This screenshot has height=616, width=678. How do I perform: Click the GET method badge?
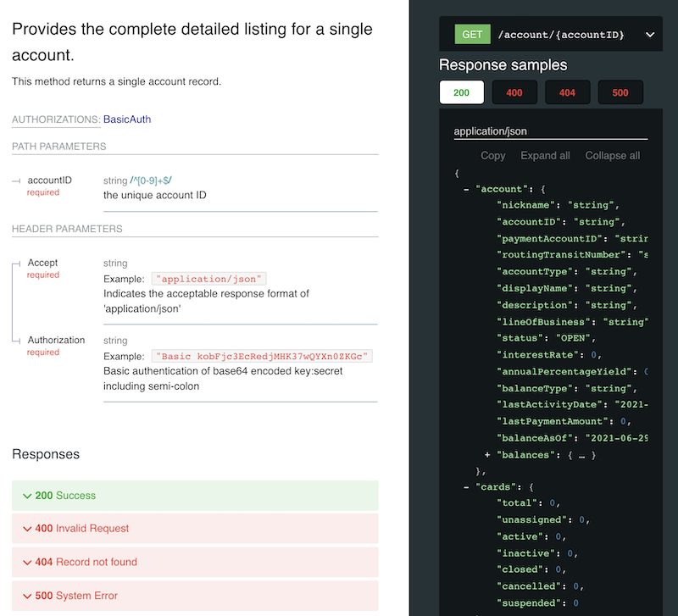coord(472,35)
